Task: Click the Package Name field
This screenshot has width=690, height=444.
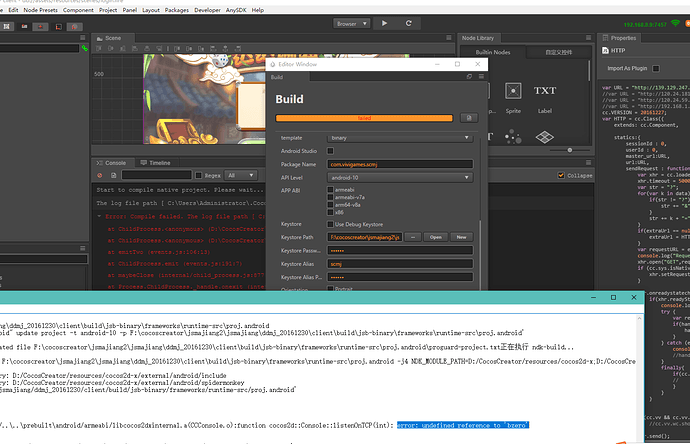Action: pos(400,164)
